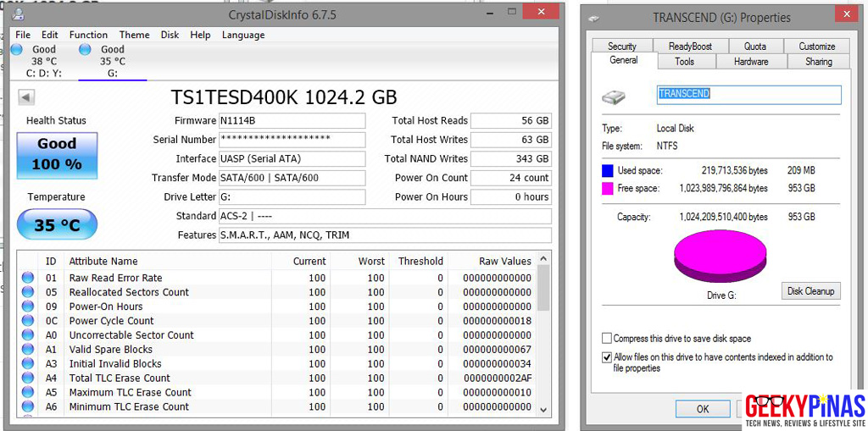The image size is (868, 431).
Task: Switch to the Hardware tab
Action: [x=751, y=62]
